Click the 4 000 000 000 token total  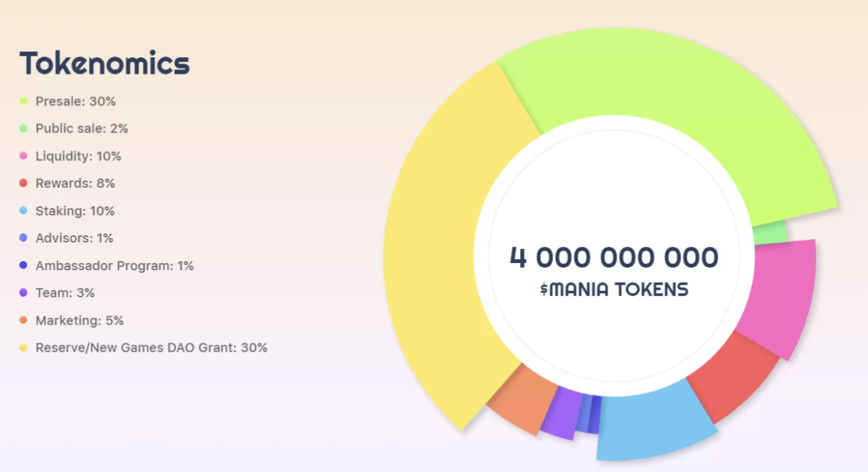click(x=614, y=257)
